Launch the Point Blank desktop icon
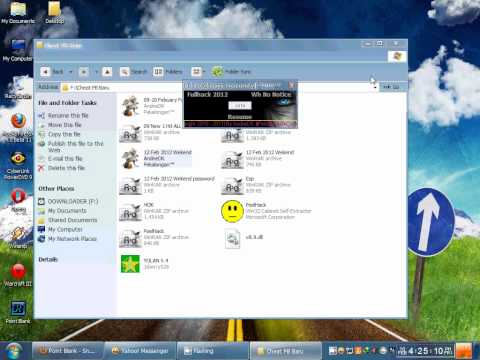 (18, 312)
